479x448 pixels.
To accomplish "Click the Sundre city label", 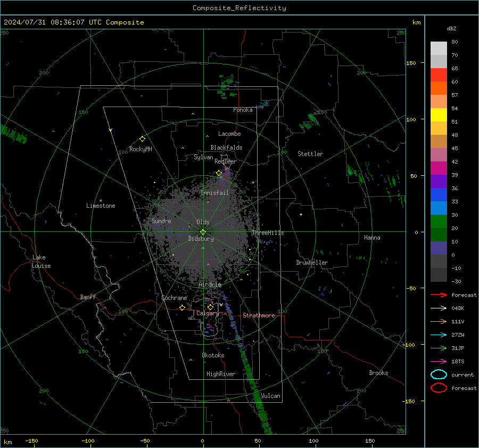I will (161, 221).
